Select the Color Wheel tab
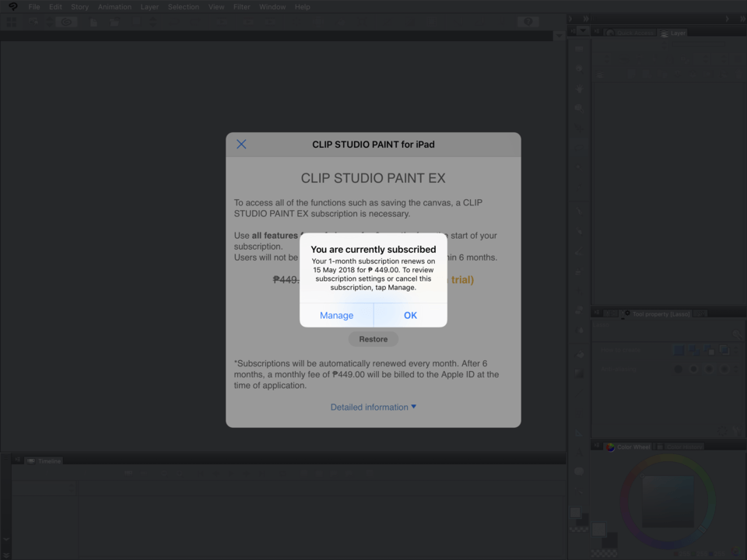The width and height of the screenshot is (747, 560). [x=628, y=446]
